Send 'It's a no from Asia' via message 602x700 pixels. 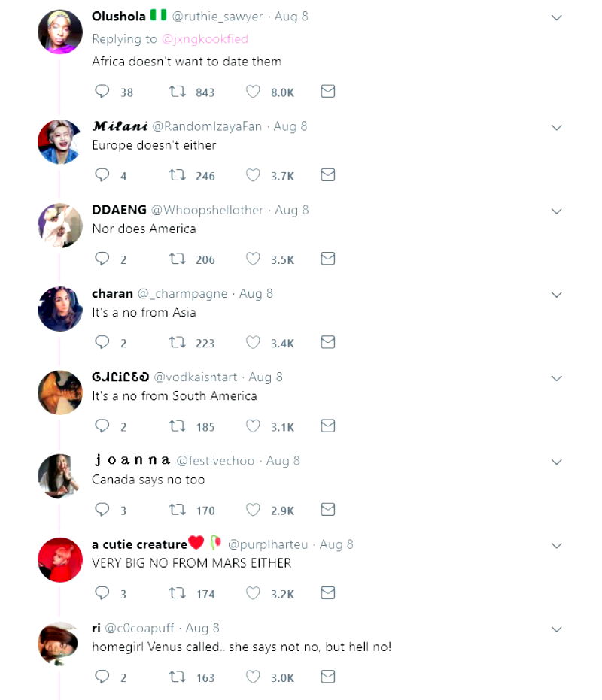327,342
